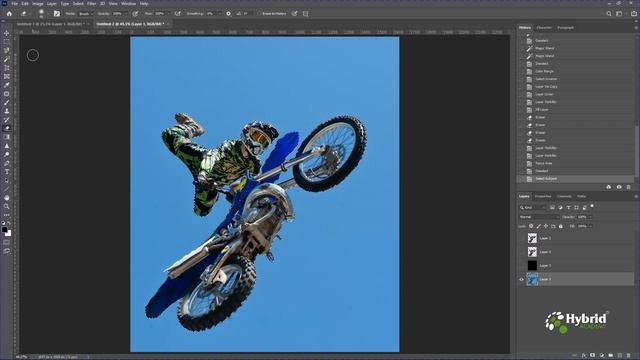Click the Home icon in options bar
Screen dimensions: 640x360
tap(9, 13)
